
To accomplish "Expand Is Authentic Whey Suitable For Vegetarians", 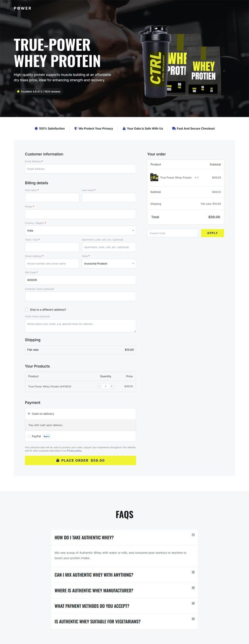I will pos(193,619).
